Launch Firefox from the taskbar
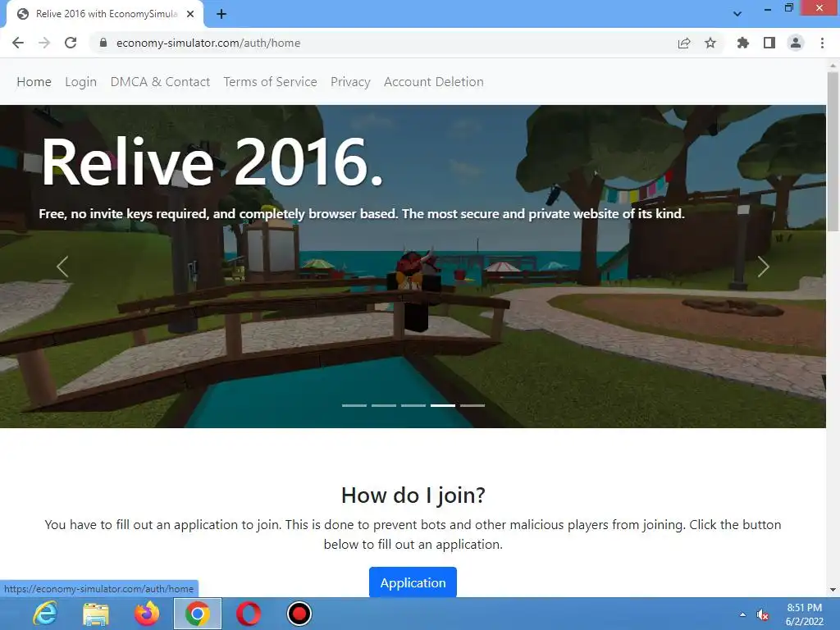The width and height of the screenshot is (840, 630). pyautogui.click(x=147, y=614)
